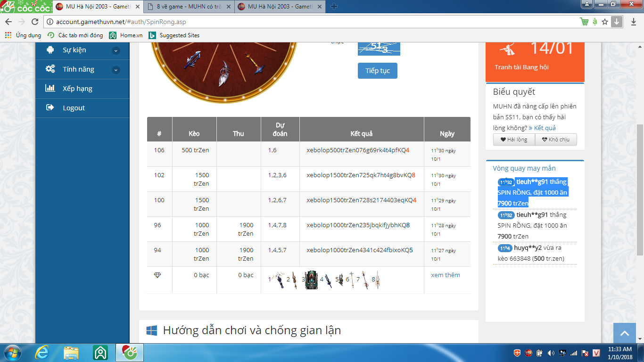This screenshot has width=644, height=362.
Task: Click the silver blade on the spin wheel
Action: tap(224, 74)
